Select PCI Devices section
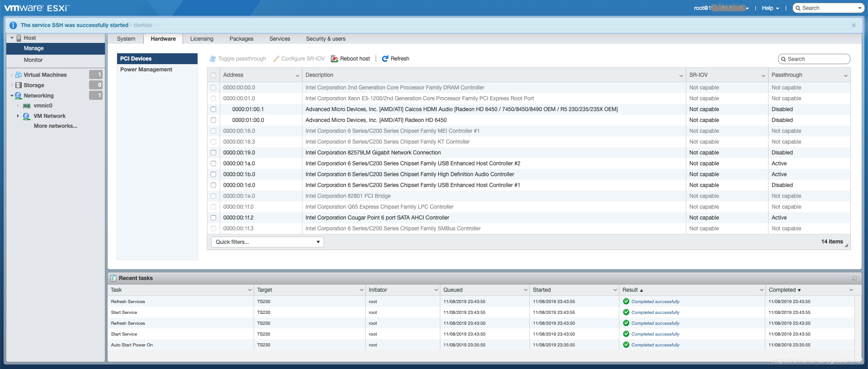This screenshot has height=369, width=868. (x=157, y=59)
